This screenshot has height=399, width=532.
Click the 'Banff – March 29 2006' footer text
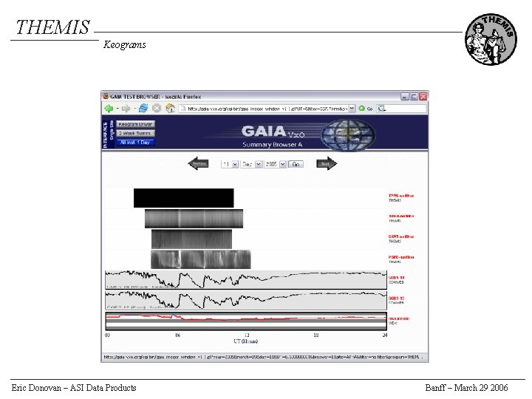tap(466, 388)
